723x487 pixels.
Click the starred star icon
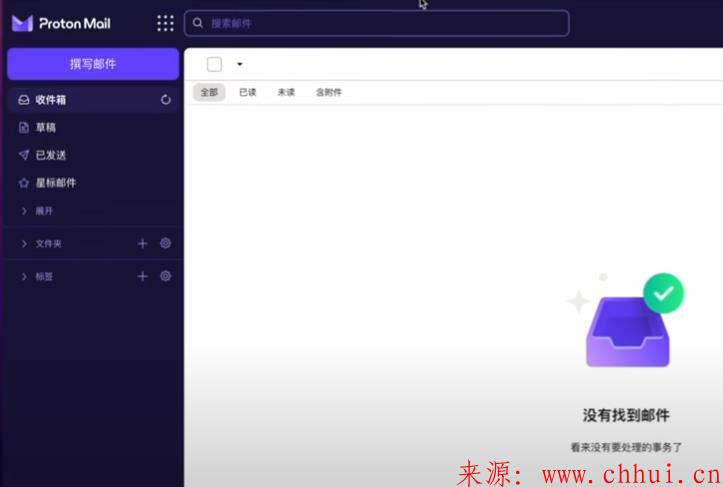(x=24, y=183)
